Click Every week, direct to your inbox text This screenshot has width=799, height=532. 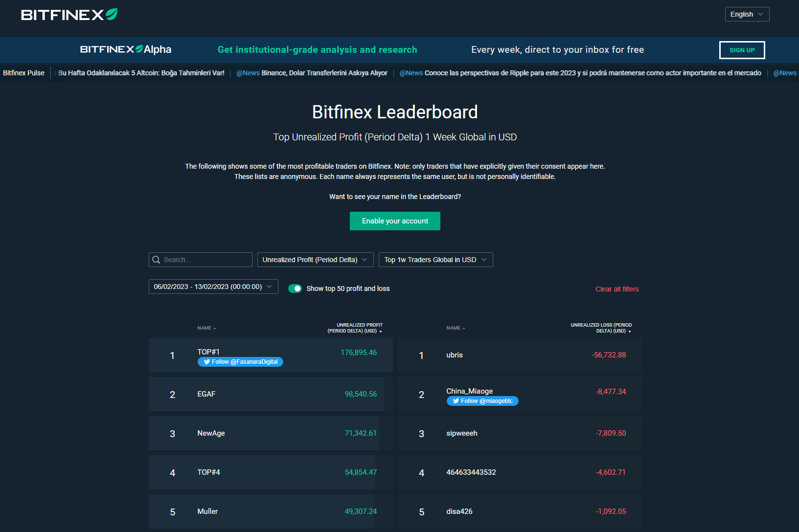[x=557, y=49]
